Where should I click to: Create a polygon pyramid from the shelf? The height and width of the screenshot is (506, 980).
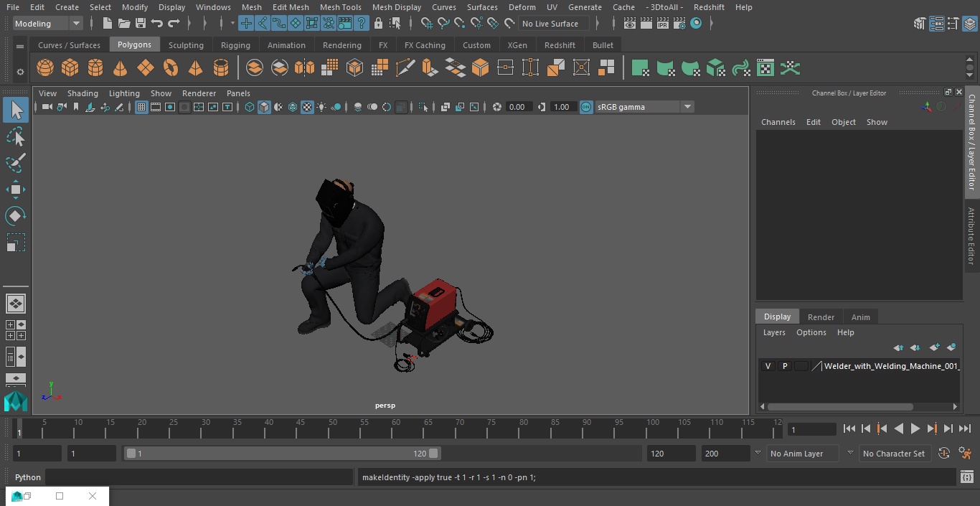195,68
